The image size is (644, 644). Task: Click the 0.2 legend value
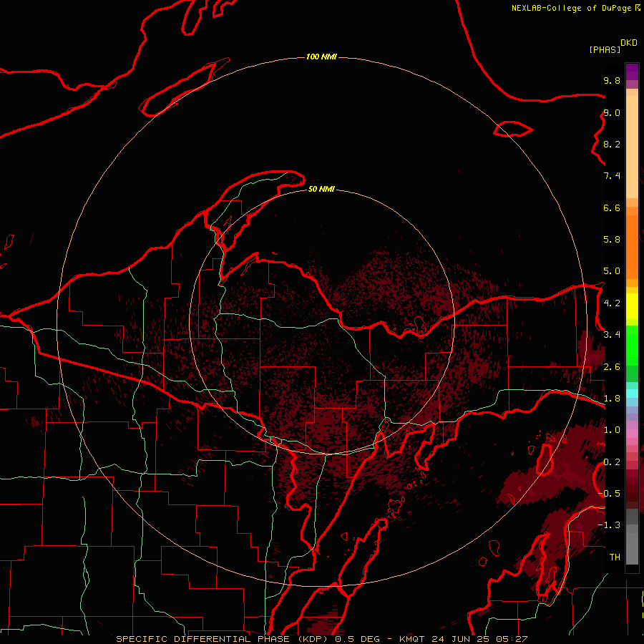coord(612,462)
